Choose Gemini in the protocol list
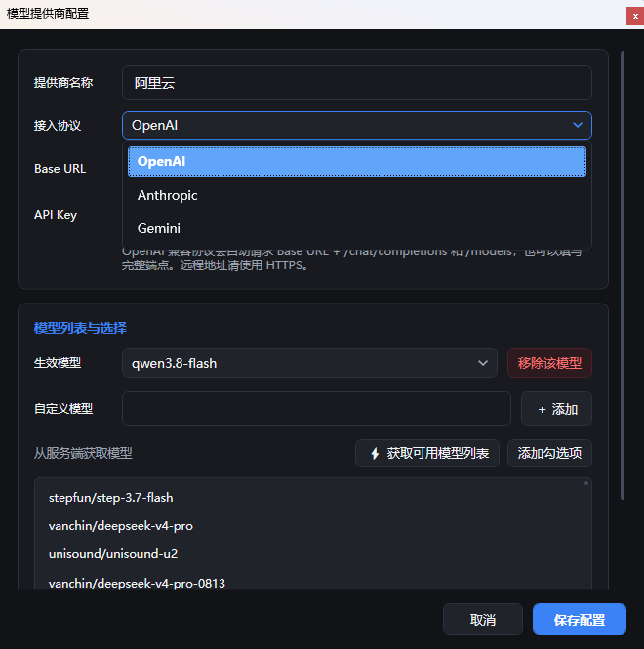The height and width of the screenshot is (649, 644). 357,228
